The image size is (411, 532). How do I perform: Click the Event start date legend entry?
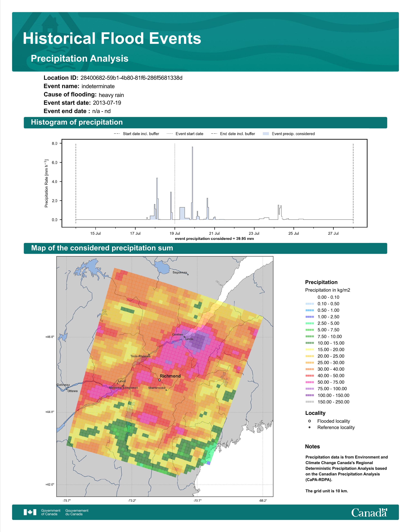tap(185, 134)
